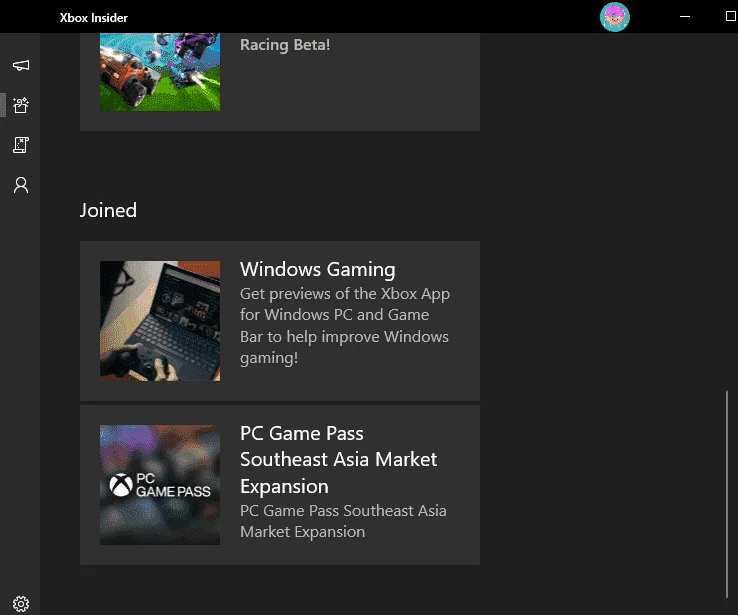Open the Announcements megaphone icon
This screenshot has height=615, width=738.
[x=21, y=65]
